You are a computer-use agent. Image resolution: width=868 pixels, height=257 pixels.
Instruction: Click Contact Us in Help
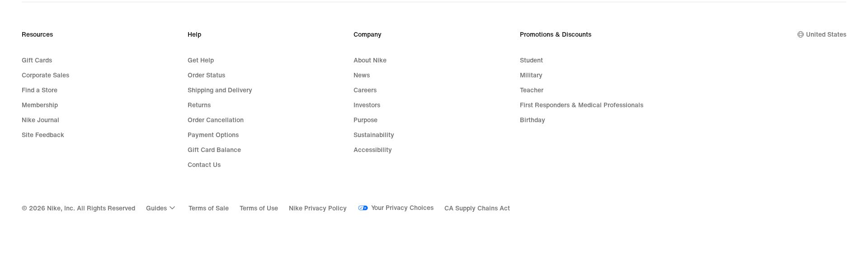pyautogui.click(x=204, y=165)
